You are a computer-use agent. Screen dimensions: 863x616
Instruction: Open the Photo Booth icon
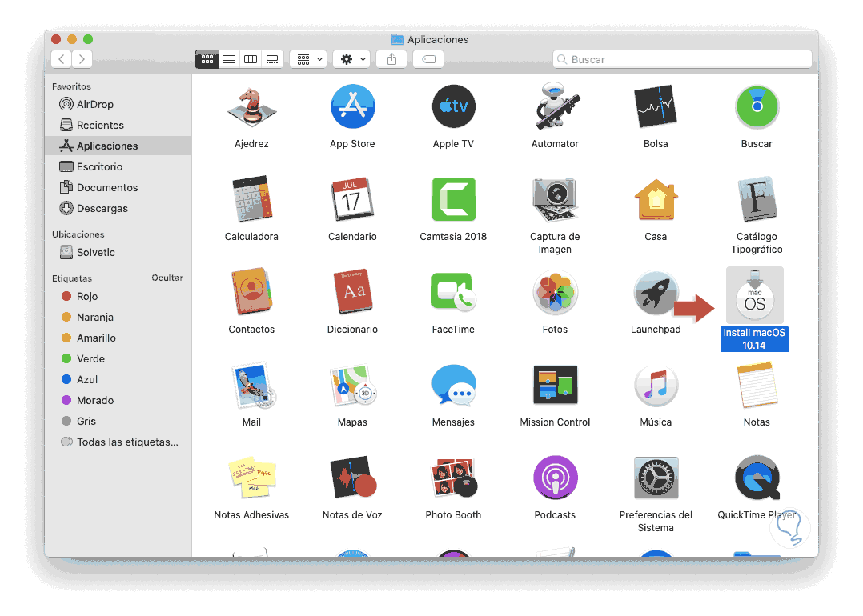point(453,478)
